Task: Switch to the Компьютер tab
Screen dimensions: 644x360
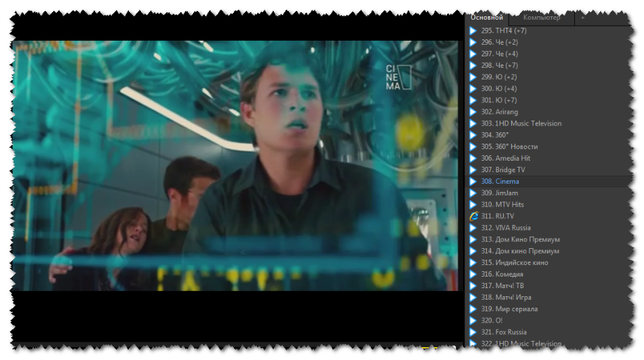Action: 542,18
